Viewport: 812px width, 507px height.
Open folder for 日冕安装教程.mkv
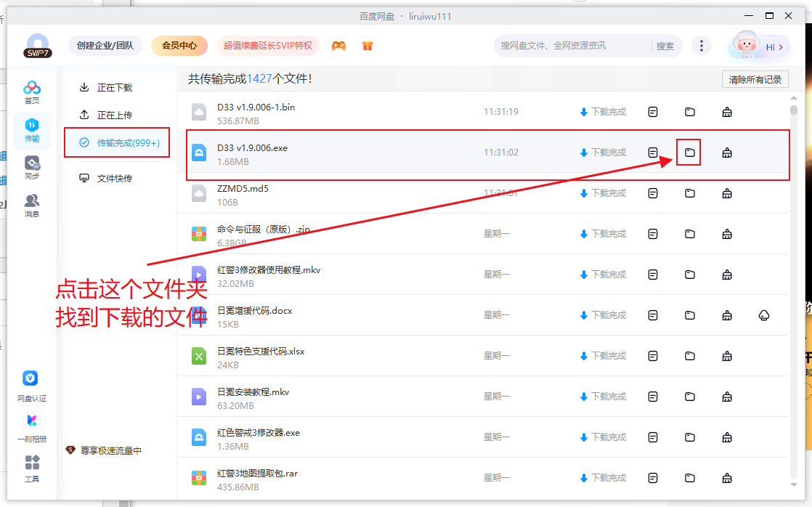point(689,397)
